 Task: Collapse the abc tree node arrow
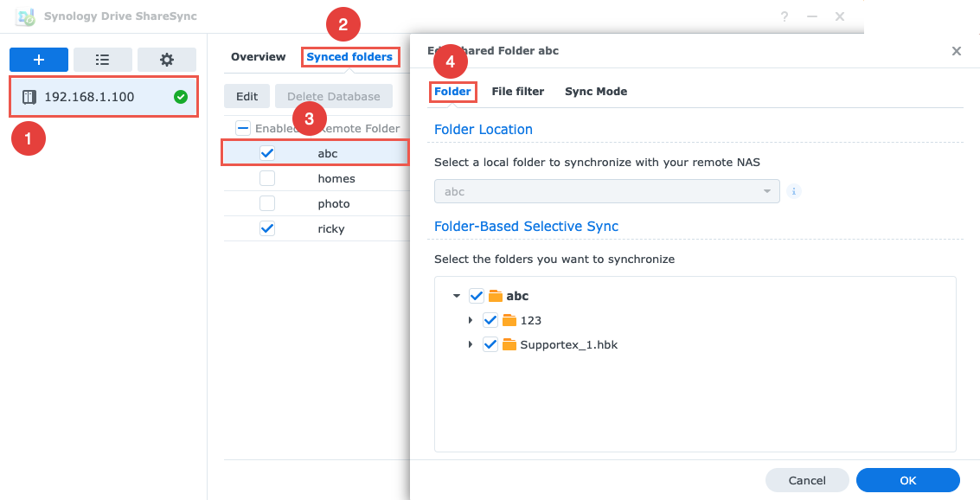(x=457, y=296)
